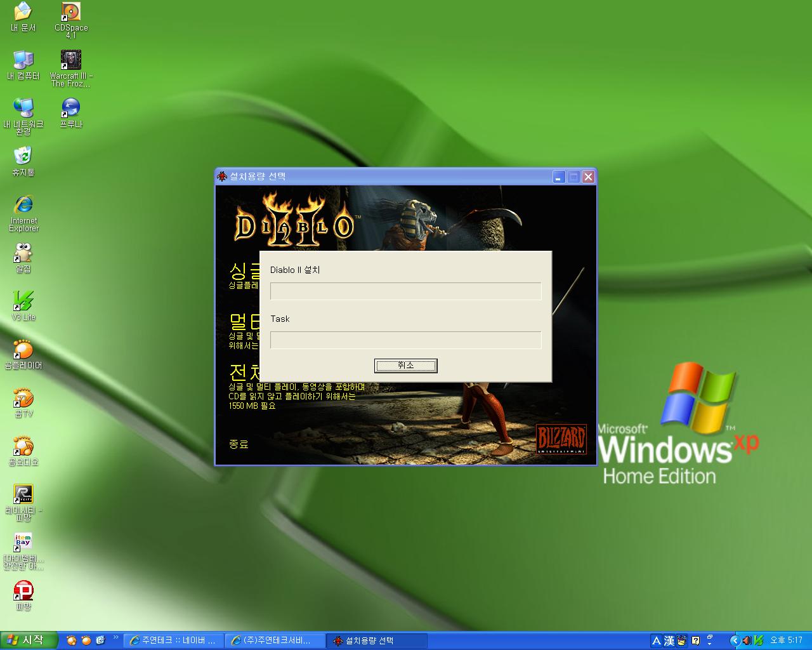Select 레이시티 - 피망 desktop shortcut
Viewport: 812px width, 650px height.
23,503
